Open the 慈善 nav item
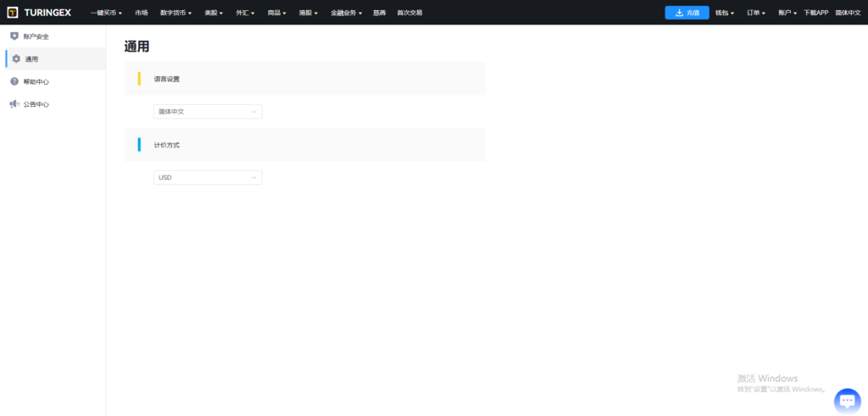The width and height of the screenshot is (868, 416). [x=379, y=13]
